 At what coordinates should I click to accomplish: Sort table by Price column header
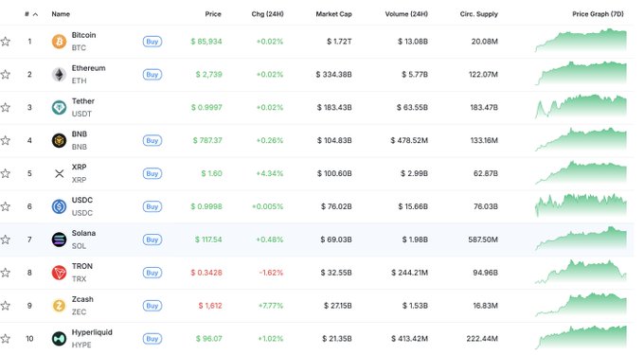tap(213, 14)
